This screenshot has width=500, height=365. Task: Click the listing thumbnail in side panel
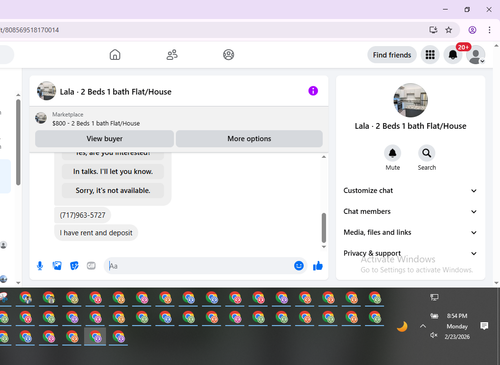[410, 100]
